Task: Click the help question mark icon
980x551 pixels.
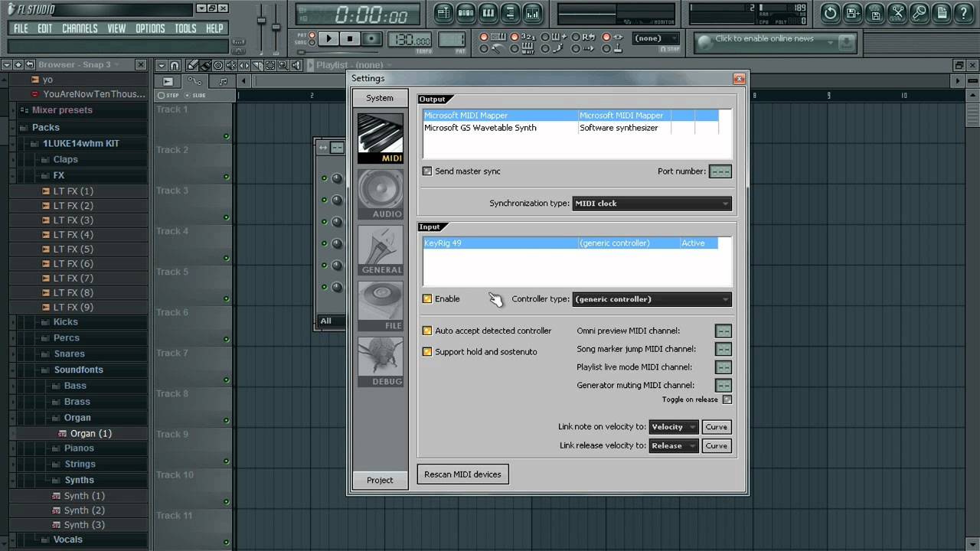Action: pos(963,13)
